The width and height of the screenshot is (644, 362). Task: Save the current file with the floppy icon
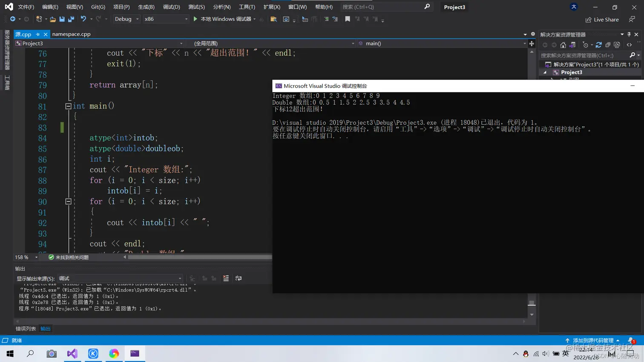coord(62,19)
